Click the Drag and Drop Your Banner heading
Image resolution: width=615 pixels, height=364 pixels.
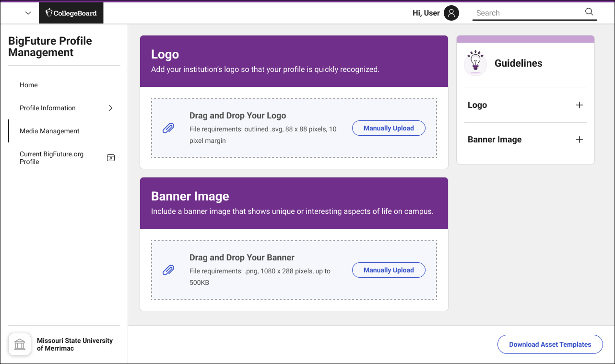tap(242, 258)
